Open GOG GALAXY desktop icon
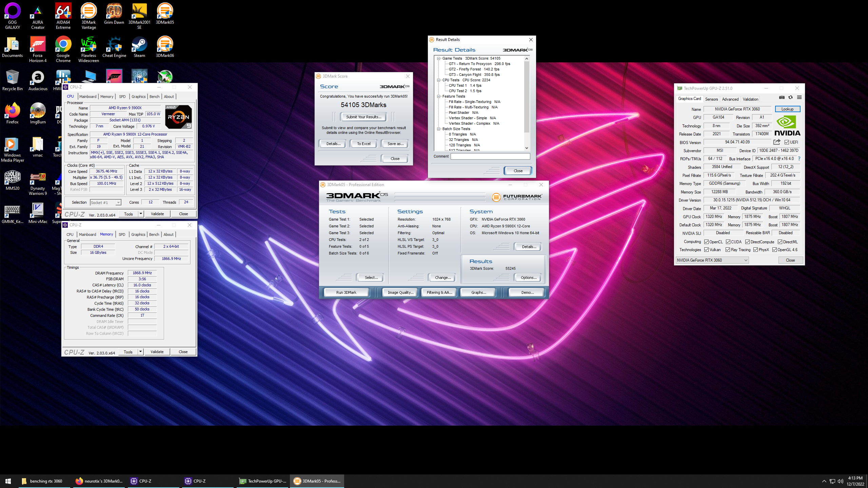Screen dimensions: 868x488 coord(13,16)
